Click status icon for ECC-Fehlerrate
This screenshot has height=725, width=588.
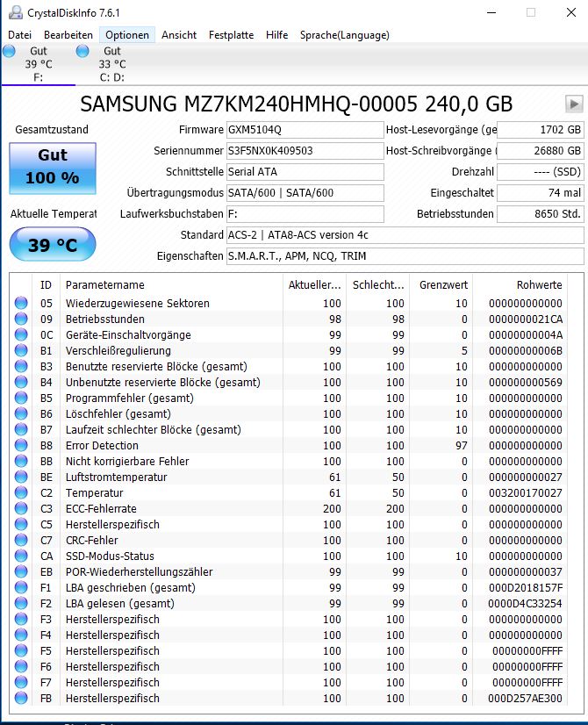(21, 508)
